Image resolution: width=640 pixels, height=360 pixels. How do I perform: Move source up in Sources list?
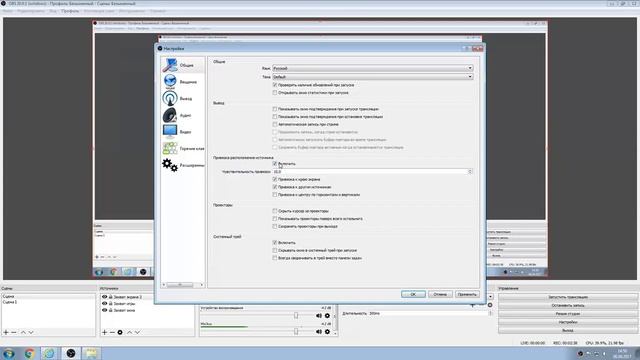click(129, 333)
